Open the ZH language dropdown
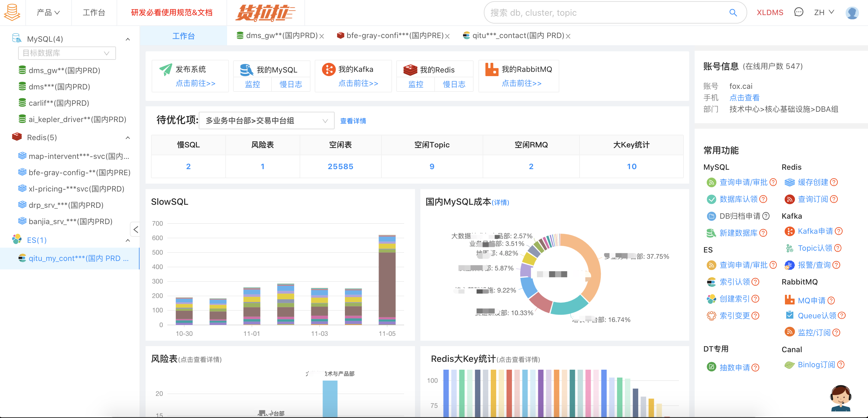Screen dimensions: 868x418 point(824,12)
